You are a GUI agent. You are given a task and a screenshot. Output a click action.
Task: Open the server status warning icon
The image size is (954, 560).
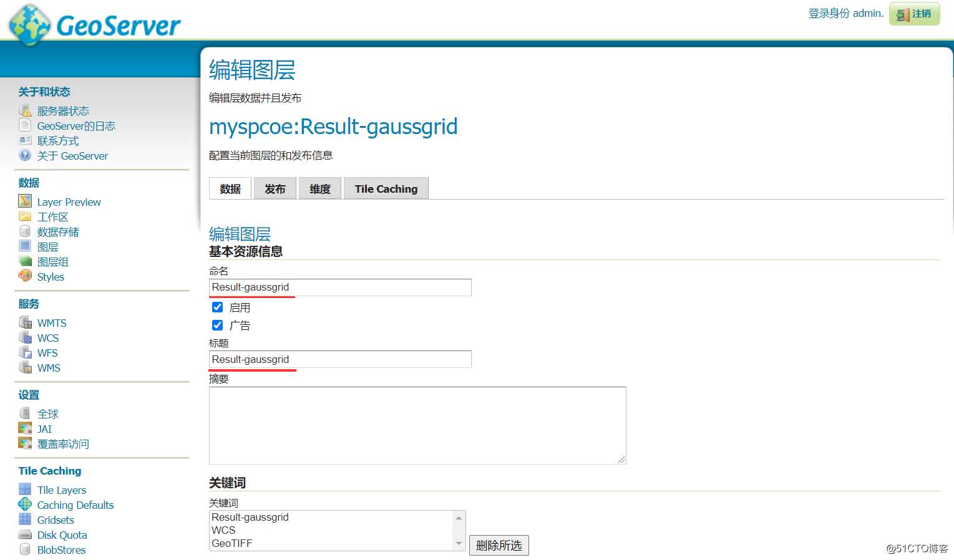pos(25,110)
